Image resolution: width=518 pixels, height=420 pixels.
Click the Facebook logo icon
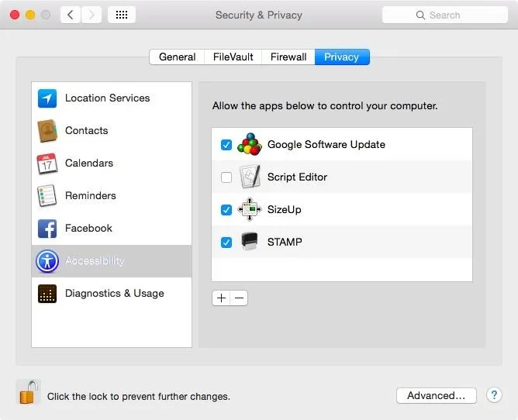[47, 229]
